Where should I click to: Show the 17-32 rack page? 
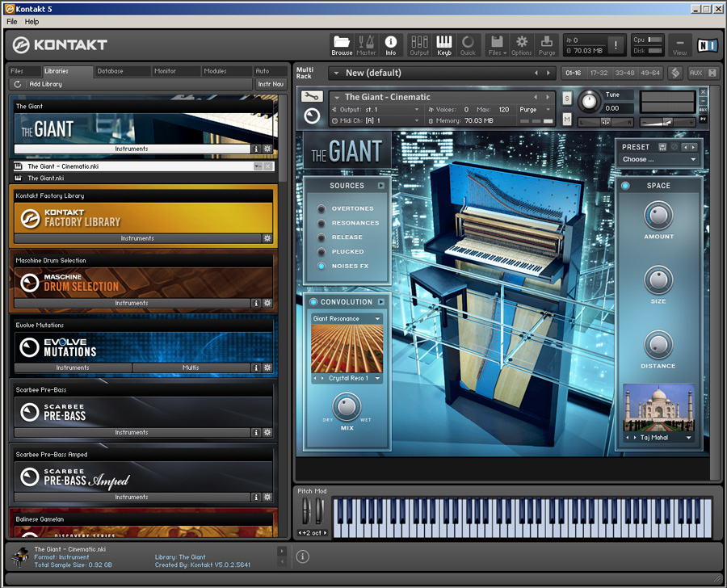point(599,73)
